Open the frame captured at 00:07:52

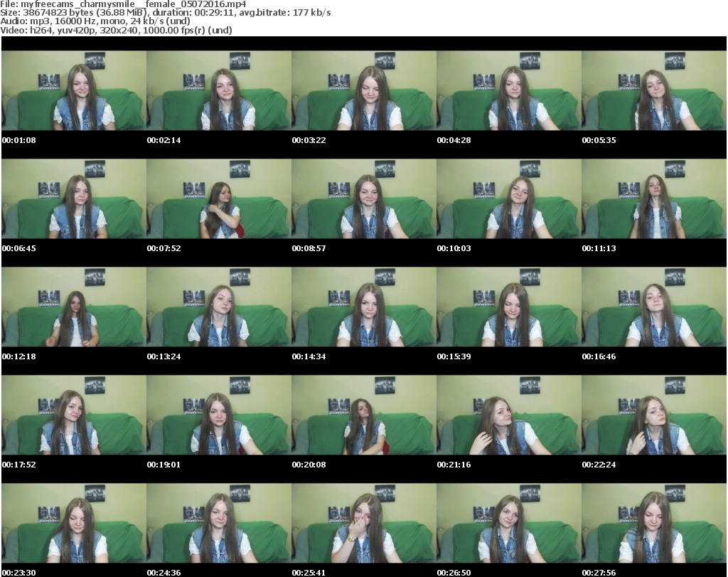click(219, 198)
